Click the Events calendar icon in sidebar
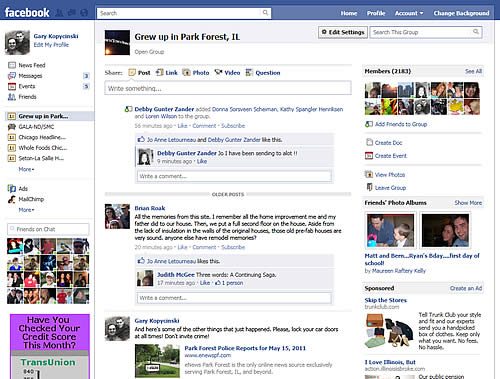The image size is (500, 379). coord(12,86)
